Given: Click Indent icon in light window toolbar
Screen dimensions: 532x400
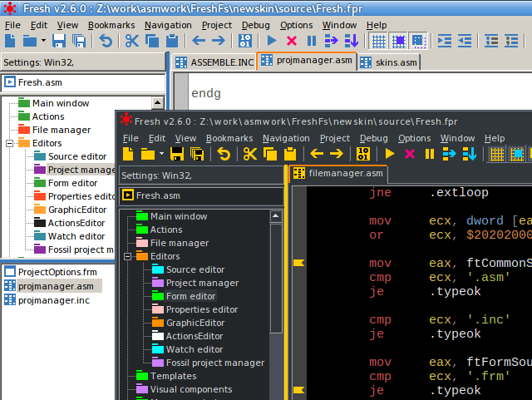Looking at the screenshot, I should click(445, 41).
